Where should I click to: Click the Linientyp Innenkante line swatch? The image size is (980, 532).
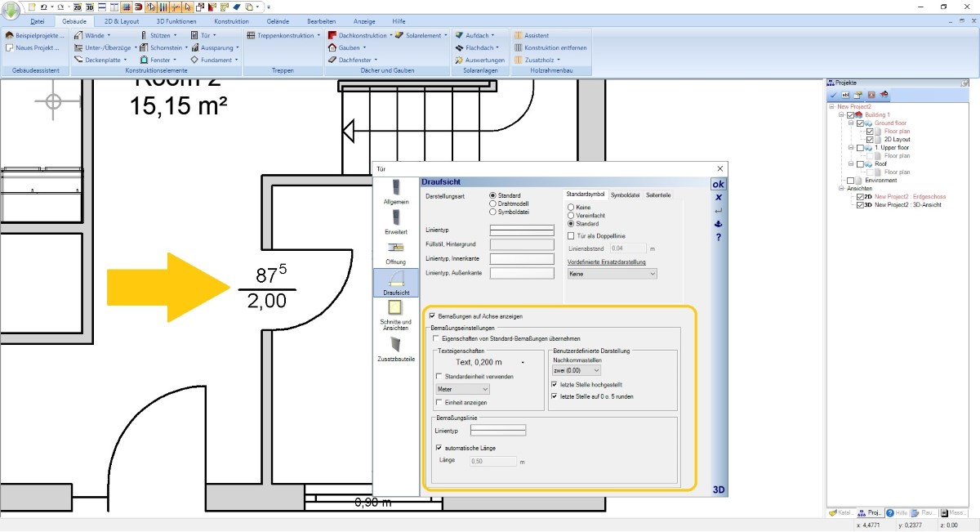point(521,258)
